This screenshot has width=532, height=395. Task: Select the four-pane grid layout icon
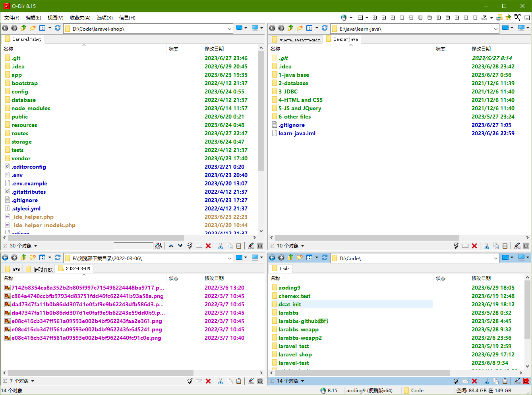click(374, 18)
